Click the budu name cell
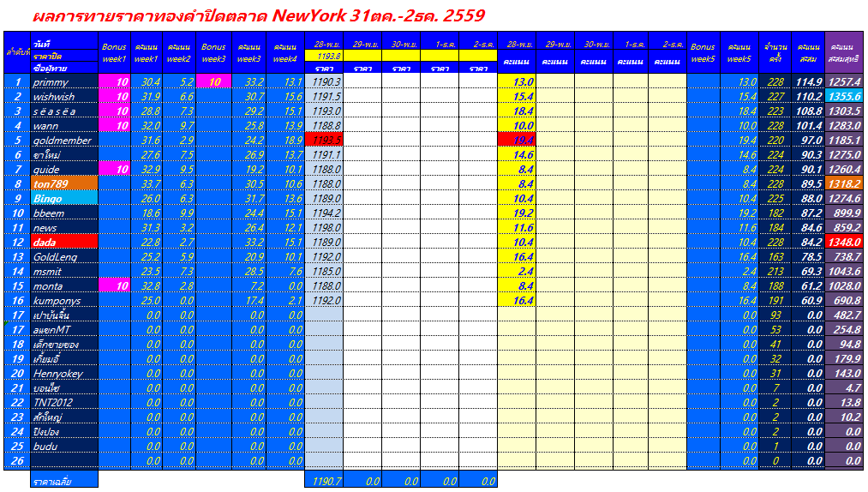868x492 pixels. pyautogui.click(x=64, y=446)
